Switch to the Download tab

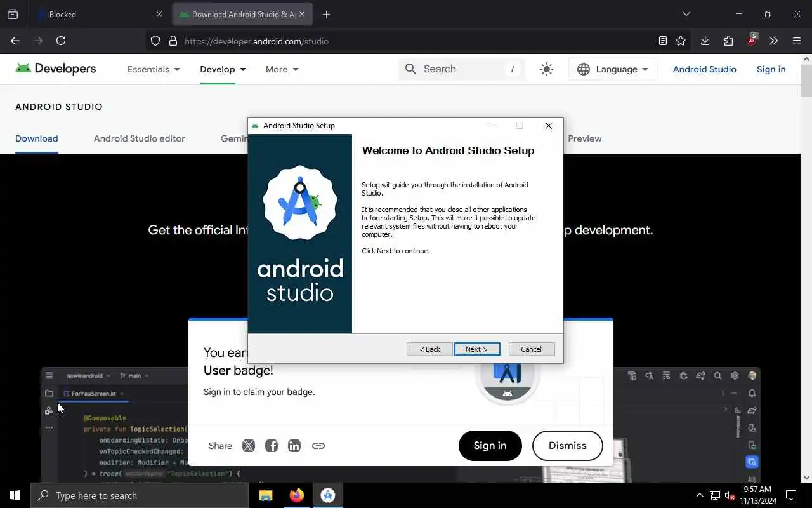click(x=37, y=138)
